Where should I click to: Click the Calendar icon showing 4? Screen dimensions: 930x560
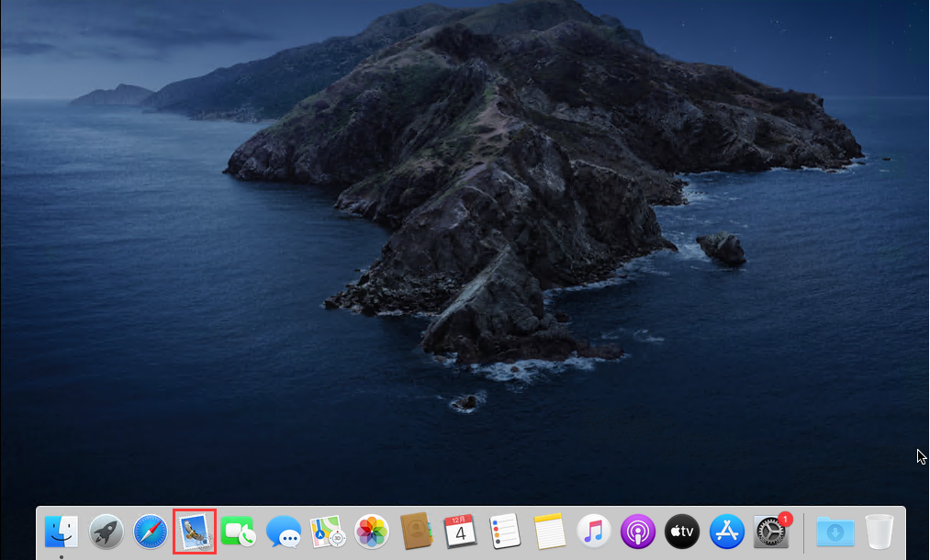[x=461, y=531]
